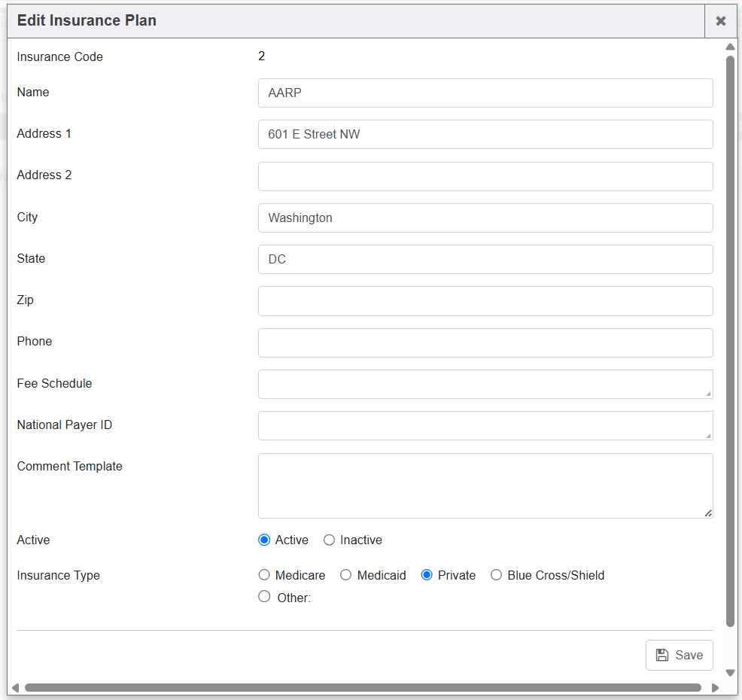The height and width of the screenshot is (700, 742).
Task: Click the State field showing DC
Action: click(485, 259)
